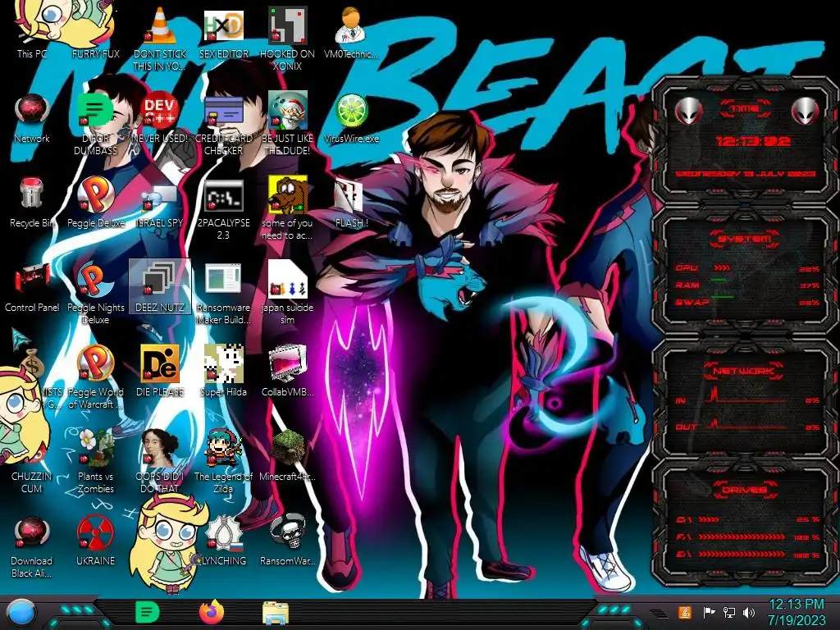Viewport: 840px width, 630px height.
Task: Open the This PC desktop icon
Action: (x=32, y=32)
